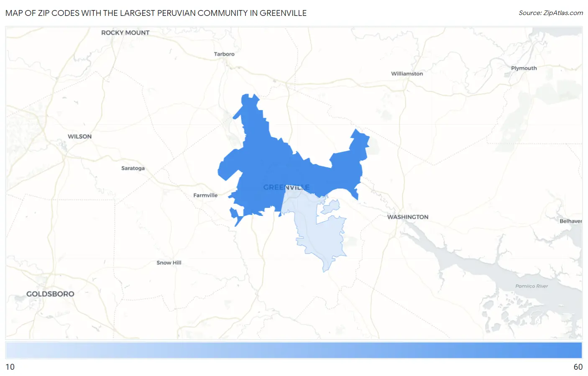This screenshot has width=588, height=376.
Task: Click the Plymouth map label
Action: point(524,68)
